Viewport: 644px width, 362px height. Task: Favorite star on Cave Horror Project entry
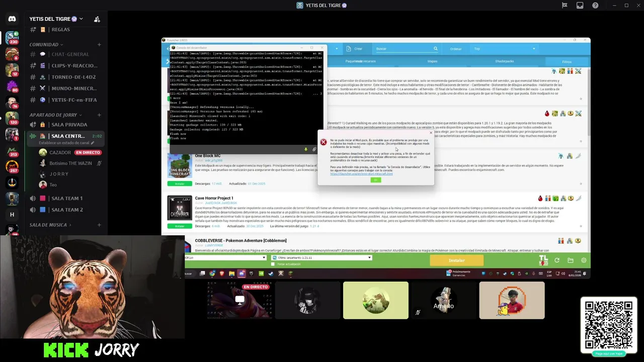pyautogui.click(x=581, y=226)
